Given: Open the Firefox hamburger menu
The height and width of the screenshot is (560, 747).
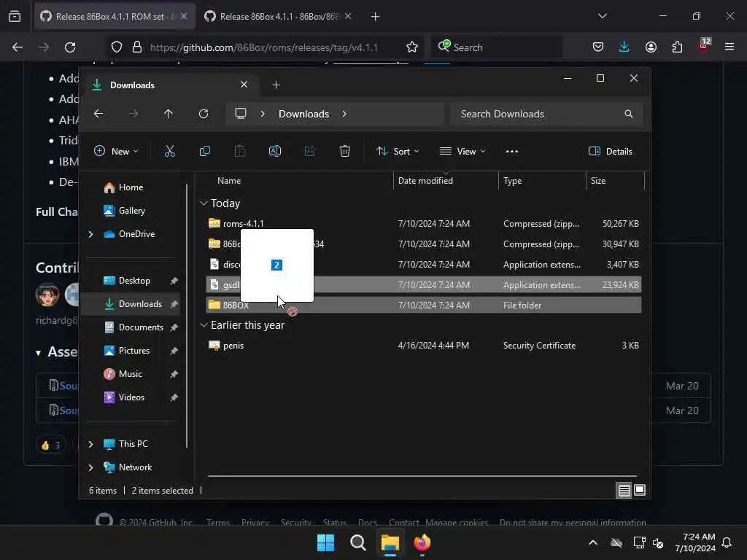Looking at the screenshot, I should click(x=729, y=47).
